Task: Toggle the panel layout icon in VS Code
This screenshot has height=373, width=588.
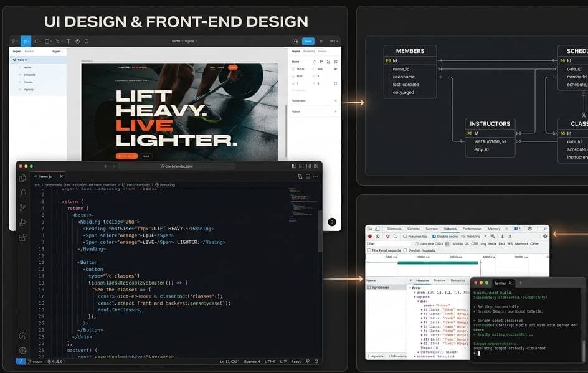Action: pos(301,166)
